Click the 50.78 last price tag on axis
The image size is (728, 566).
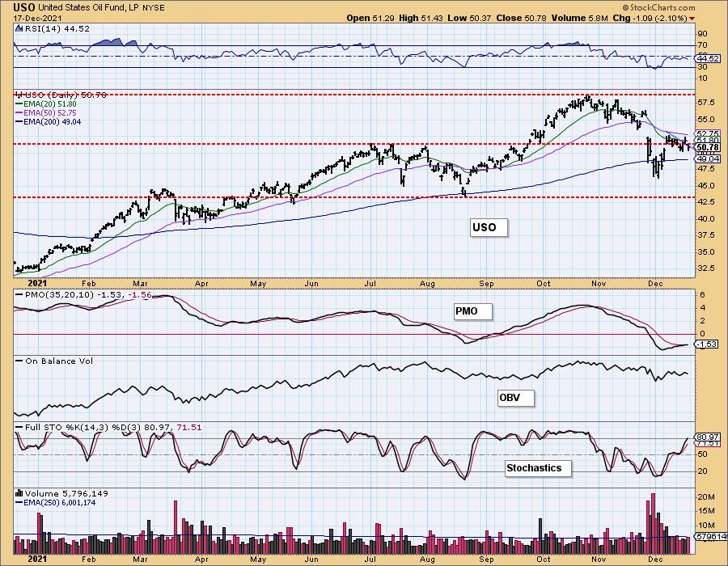pyautogui.click(x=708, y=147)
